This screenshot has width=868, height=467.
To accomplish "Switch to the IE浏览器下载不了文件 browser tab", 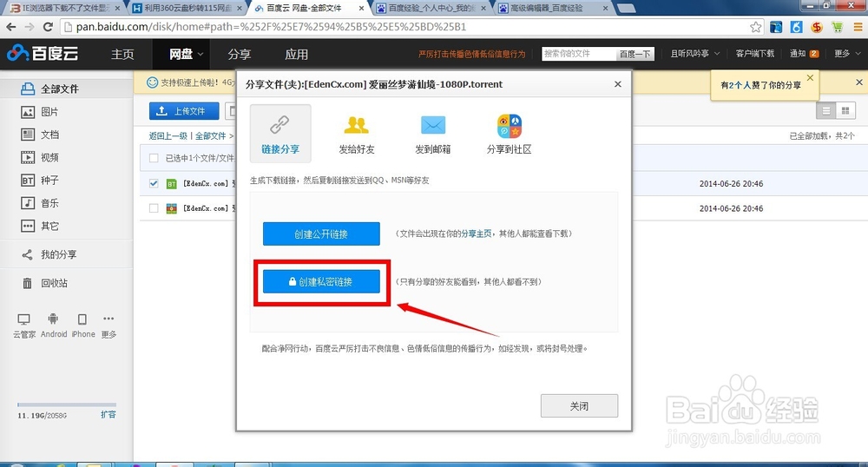I will (64, 8).
